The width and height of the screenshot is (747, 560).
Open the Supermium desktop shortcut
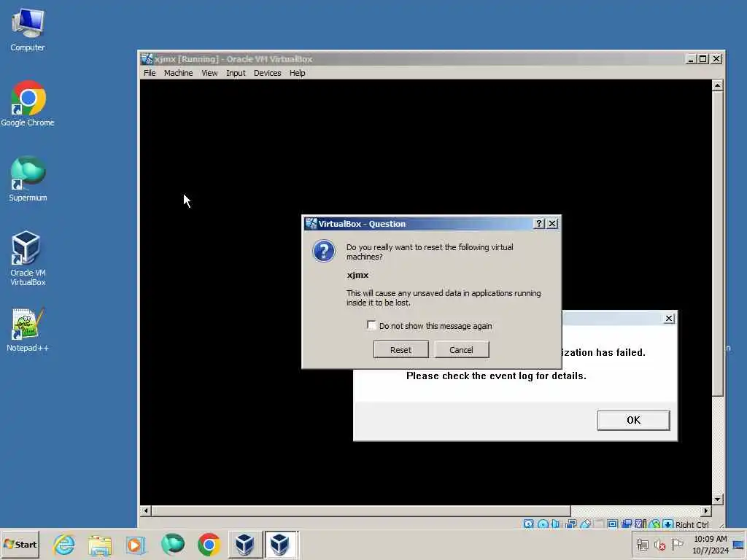pyautogui.click(x=28, y=179)
